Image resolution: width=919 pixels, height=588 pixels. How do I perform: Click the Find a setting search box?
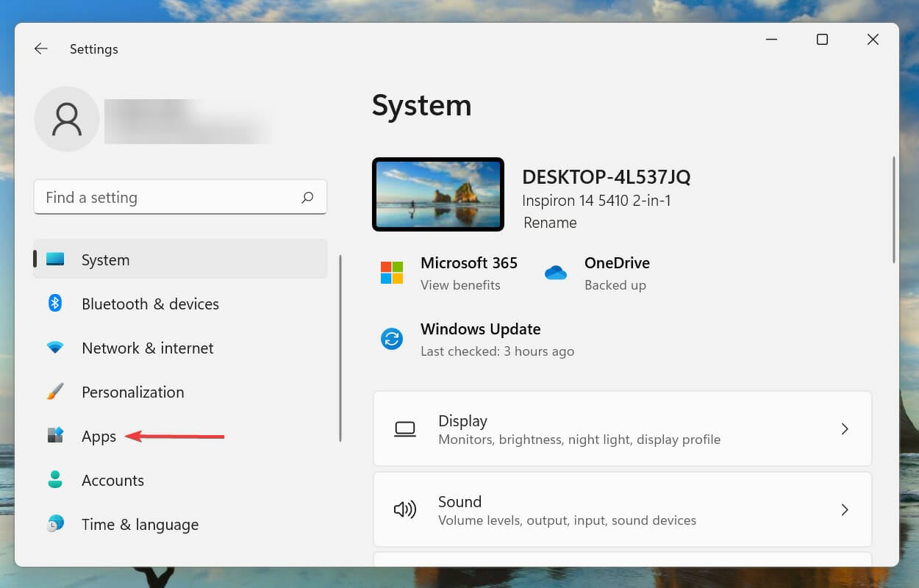(180, 197)
